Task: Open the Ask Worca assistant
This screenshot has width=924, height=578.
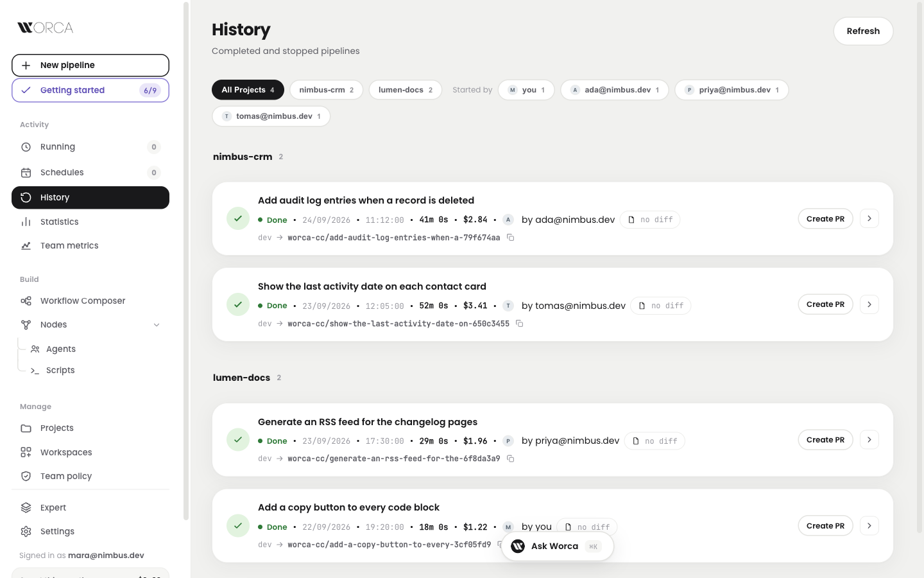Action: tap(558, 547)
